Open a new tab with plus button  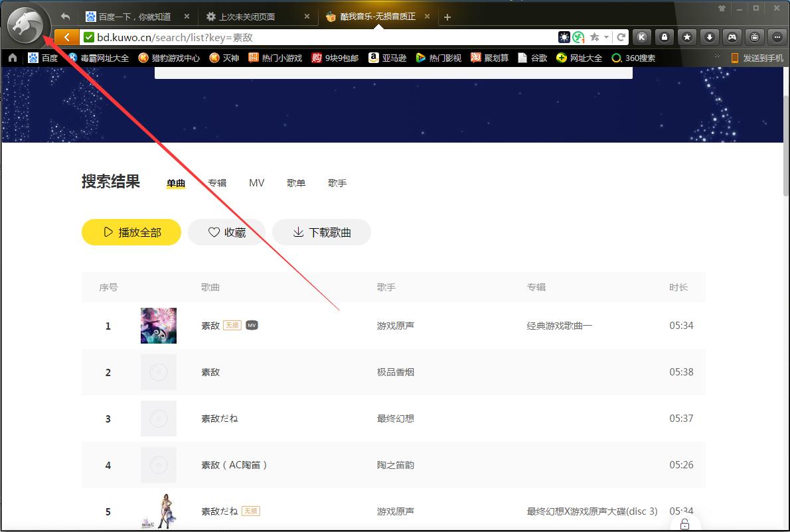(447, 17)
